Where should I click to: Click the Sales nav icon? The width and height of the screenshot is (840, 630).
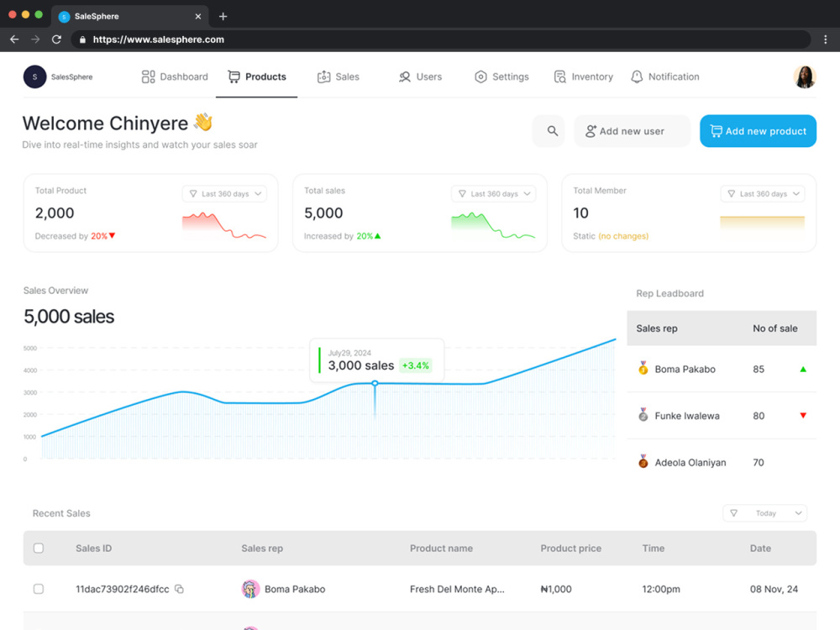pyautogui.click(x=323, y=76)
